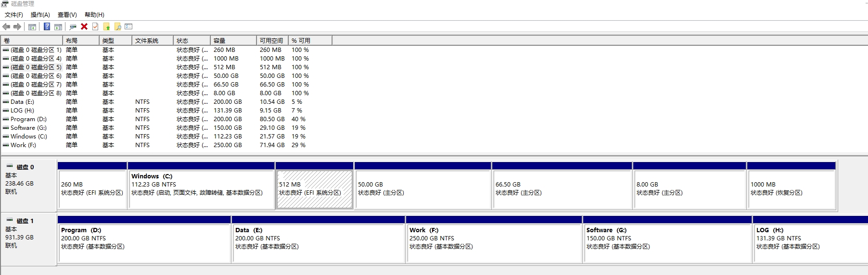
Task: Open the 文件(F) menu
Action: click(x=14, y=15)
